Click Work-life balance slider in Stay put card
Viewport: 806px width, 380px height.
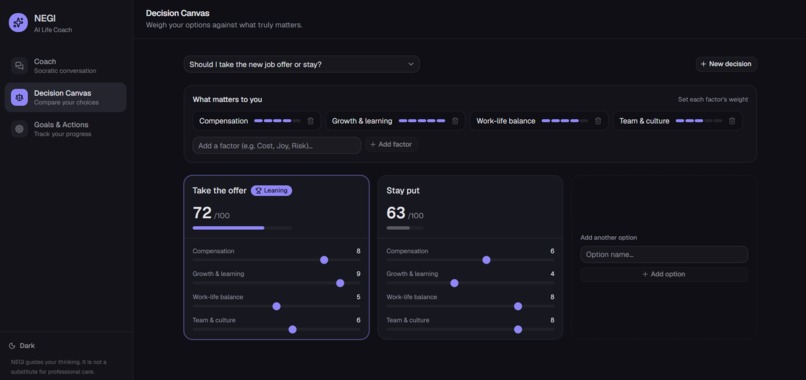(470, 306)
